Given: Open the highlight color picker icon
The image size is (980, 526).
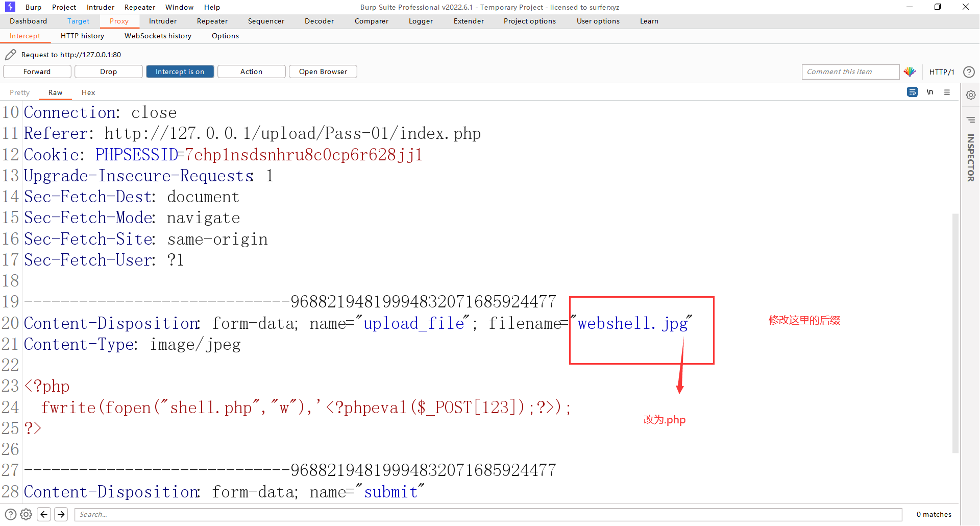Looking at the screenshot, I should tap(910, 72).
